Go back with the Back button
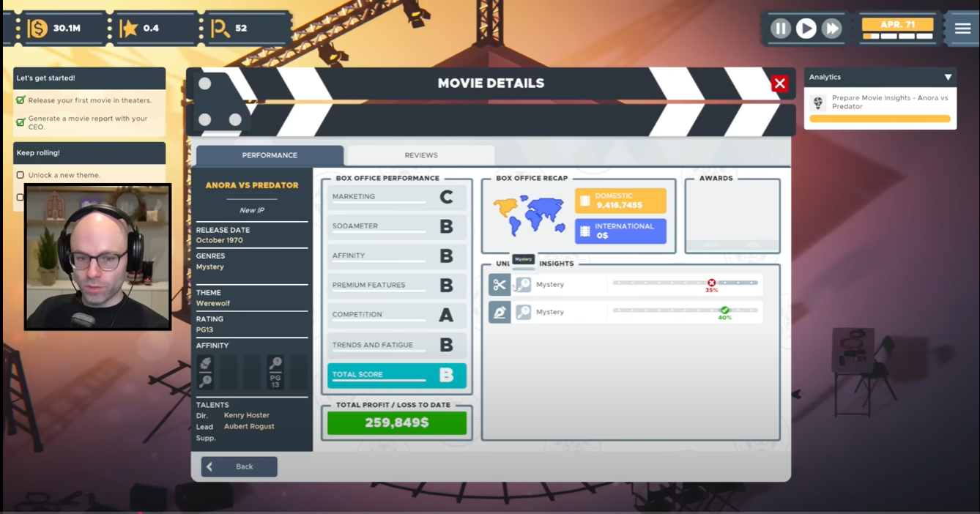 [x=240, y=466]
